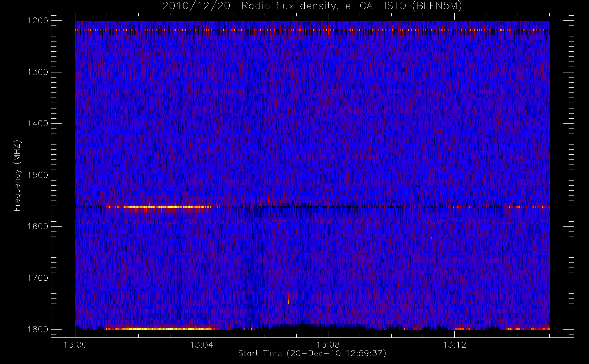Click the 'Start Time (20-Dec-10 12:59:37)' label
589x364 pixels.
[312, 353]
